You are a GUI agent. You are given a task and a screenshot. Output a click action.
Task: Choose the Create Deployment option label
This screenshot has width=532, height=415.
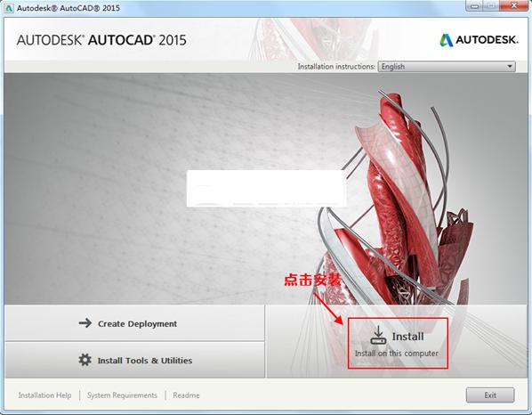pos(137,324)
